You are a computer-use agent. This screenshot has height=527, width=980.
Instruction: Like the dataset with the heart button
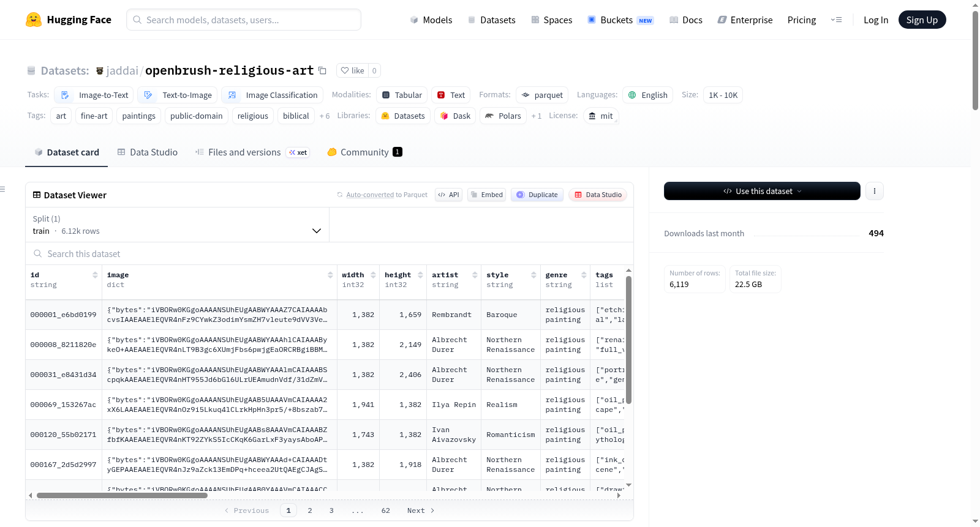pyautogui.click(x=352, y=70)
